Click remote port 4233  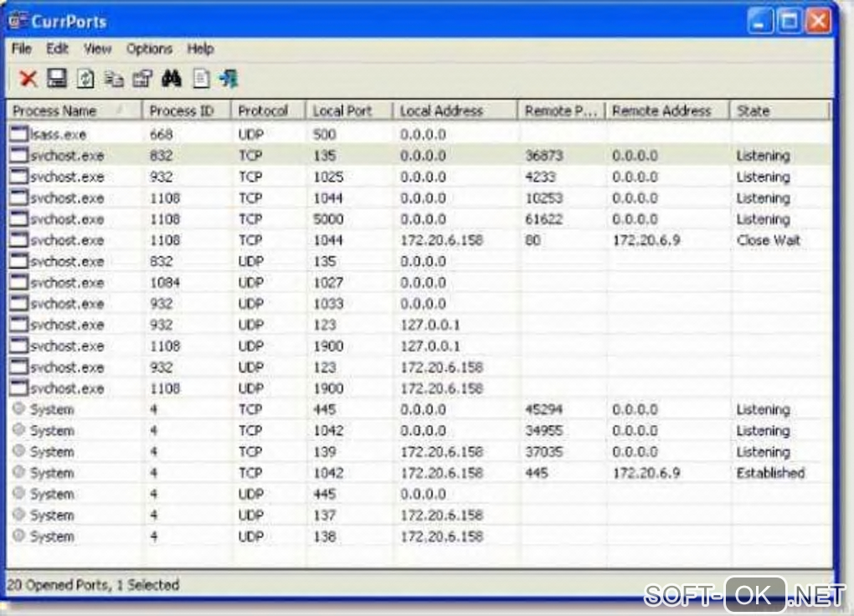540,177
